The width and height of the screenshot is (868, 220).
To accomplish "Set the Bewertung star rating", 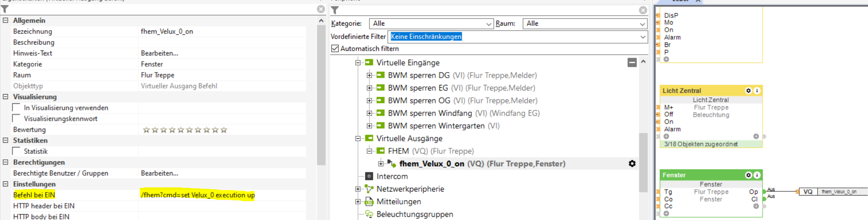I will click(x=185, y=130).
